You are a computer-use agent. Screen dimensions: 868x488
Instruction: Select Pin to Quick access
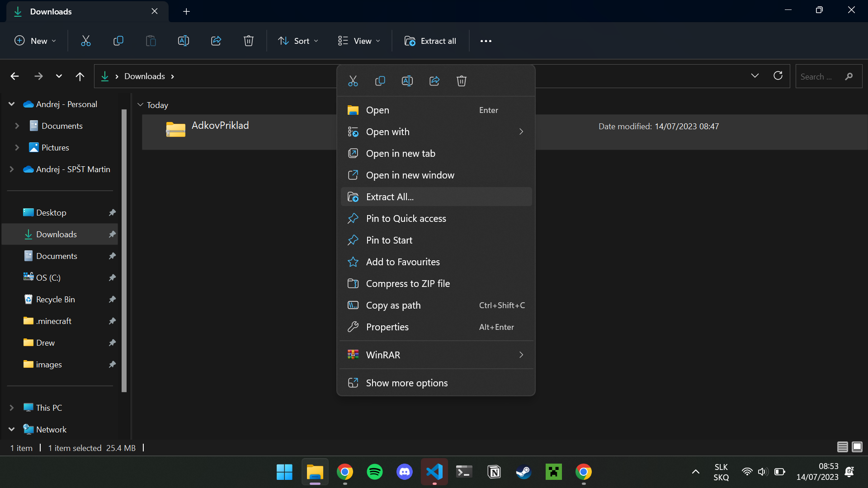(x=436, y=219)
